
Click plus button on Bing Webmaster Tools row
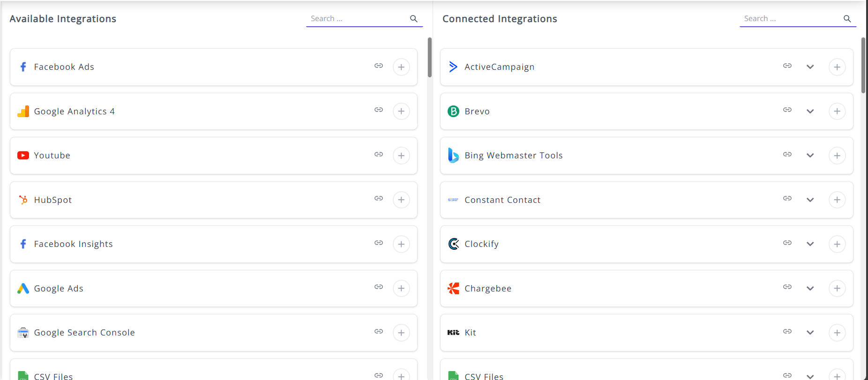(x=837, y=156)
